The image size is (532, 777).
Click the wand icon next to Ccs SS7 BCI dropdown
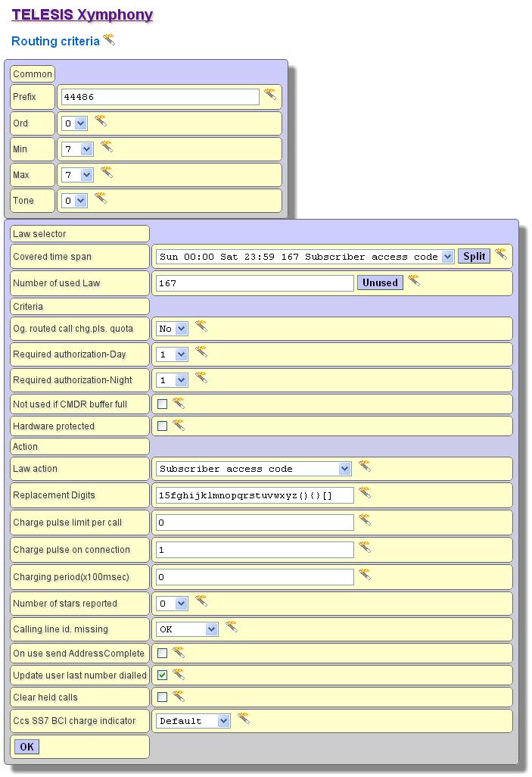(x=244, y=719)
